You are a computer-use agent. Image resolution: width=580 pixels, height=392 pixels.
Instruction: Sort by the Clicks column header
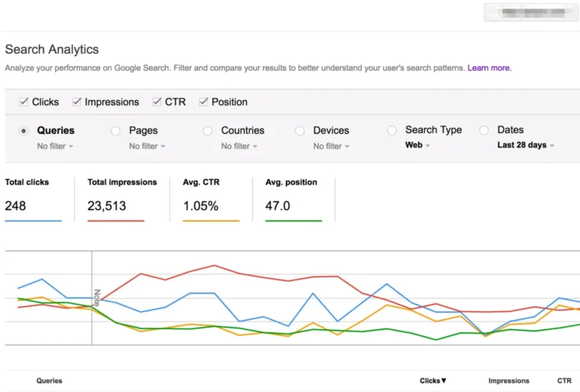click(433, 380)
